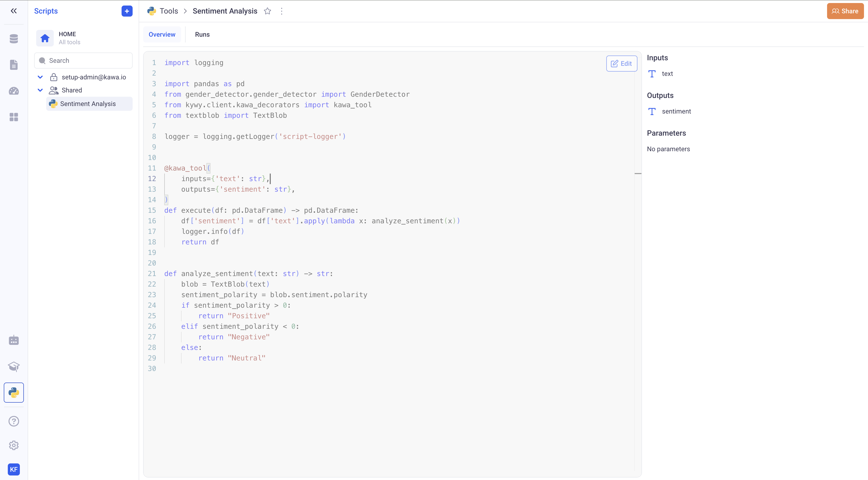Open the dashboard gauge icon in left rail
The height and width of the screenshot is (480, 868).
pyautogui.click(x=14, y=91)
